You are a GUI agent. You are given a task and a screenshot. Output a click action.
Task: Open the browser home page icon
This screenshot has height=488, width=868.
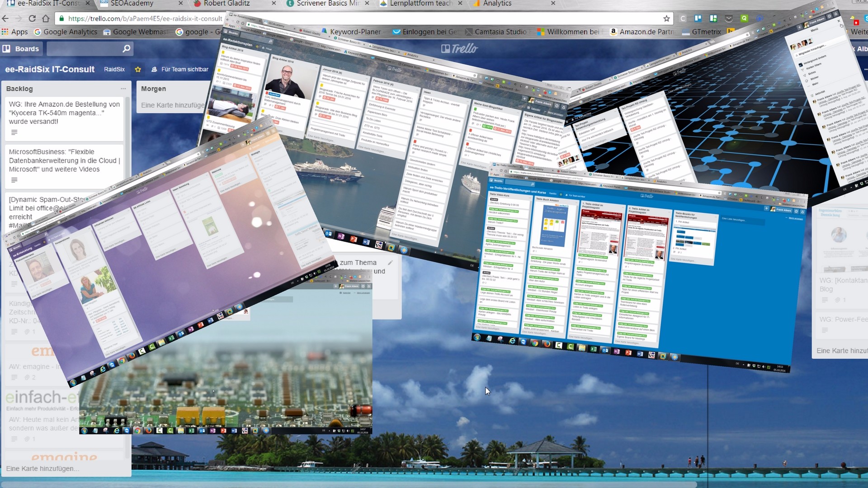(x=46, y=19)
